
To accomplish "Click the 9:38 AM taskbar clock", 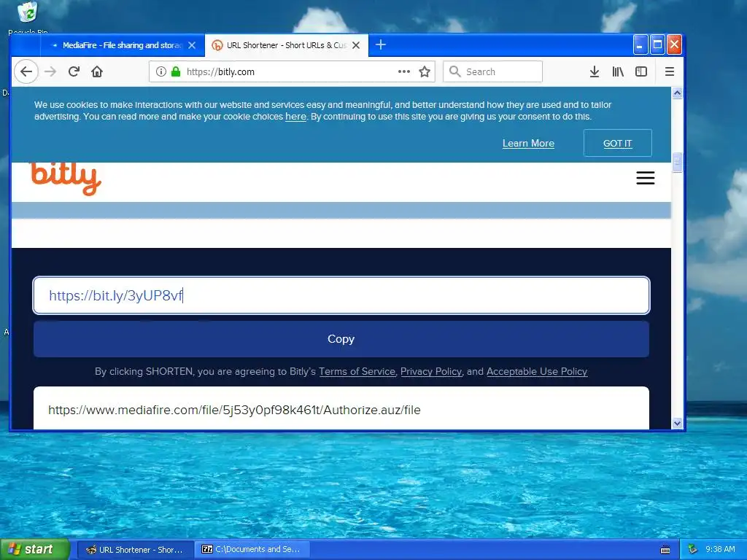I will point(720,550).
